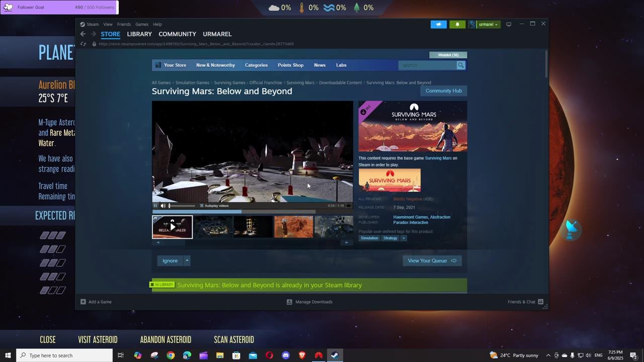Switch Steam to Big Picture mode icon
Screen dimensions: 644x362
pos(509,24)
